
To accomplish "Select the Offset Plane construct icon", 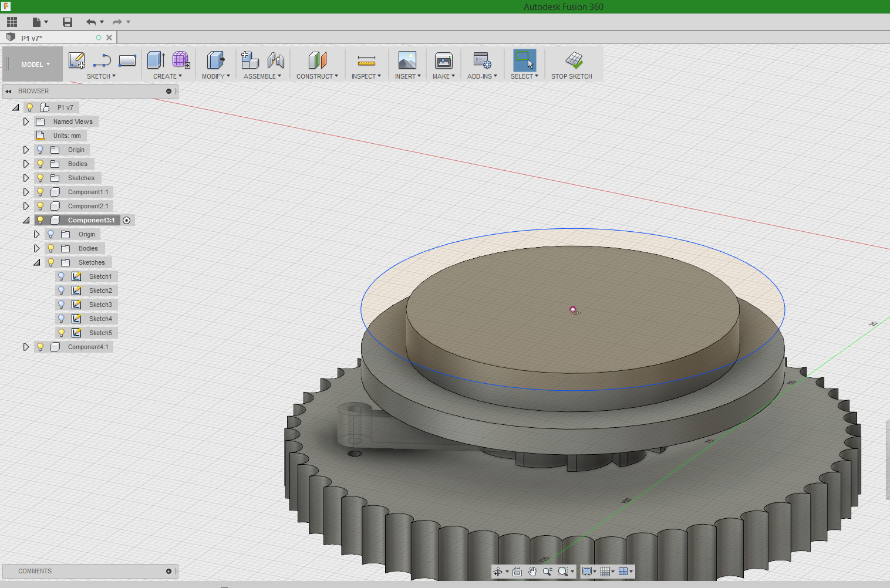I will point(317,60).
